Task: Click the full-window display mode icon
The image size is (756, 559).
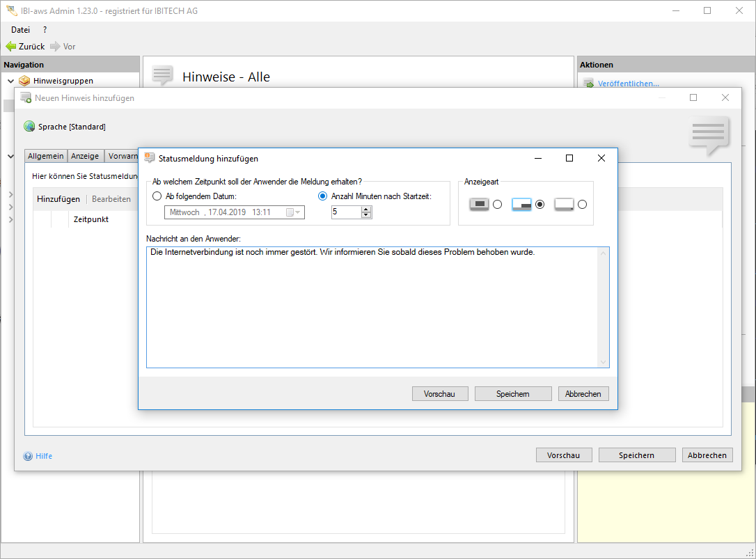Action: 479,204
